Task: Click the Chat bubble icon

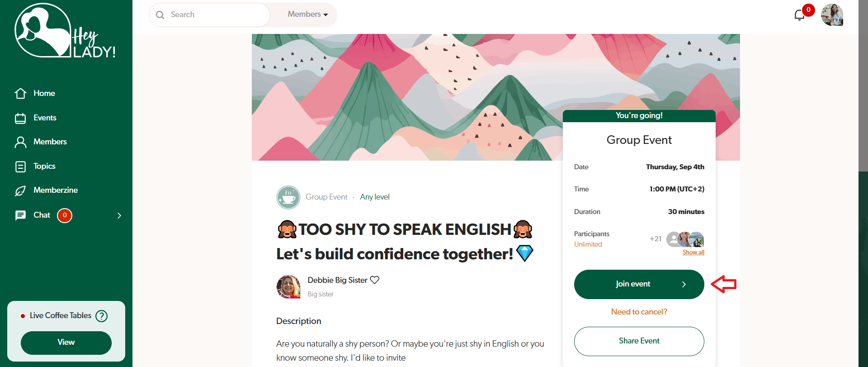Action: 20,215
